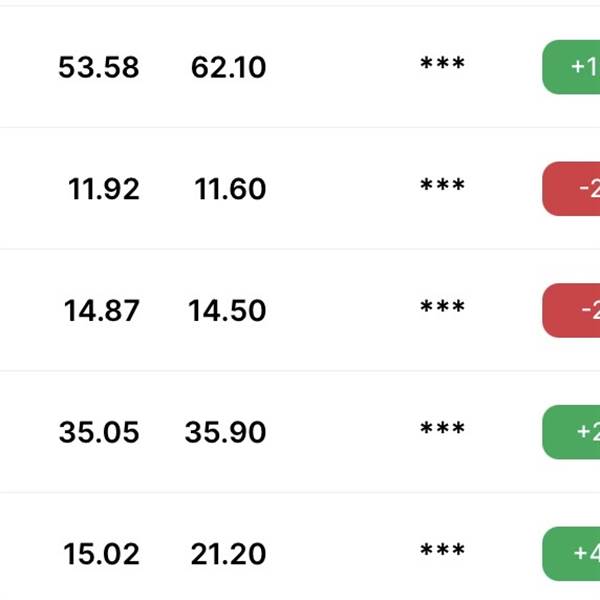Click the 53.58 value
The width and height of the screenshot is (600, 600).
pyautogui.click(x=99, y=68)
